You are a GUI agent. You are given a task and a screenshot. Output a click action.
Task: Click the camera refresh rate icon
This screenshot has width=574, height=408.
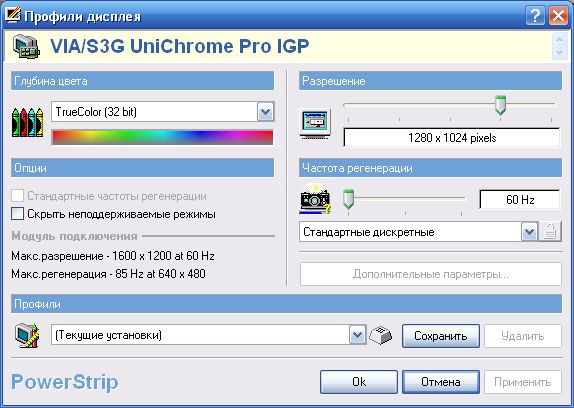[x=315, y=199]
